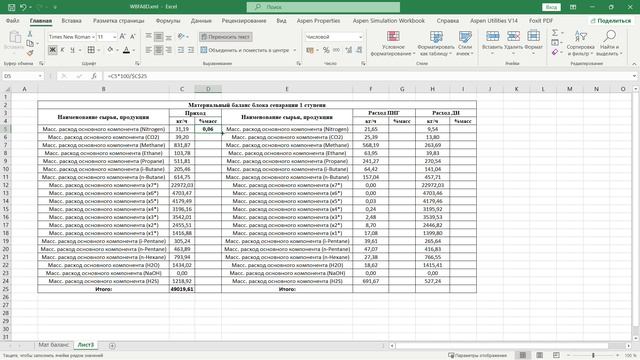This screenshot has width=640, height=360.
Task: Click Параметры отображения in status bar
Action: pos(477,355)
